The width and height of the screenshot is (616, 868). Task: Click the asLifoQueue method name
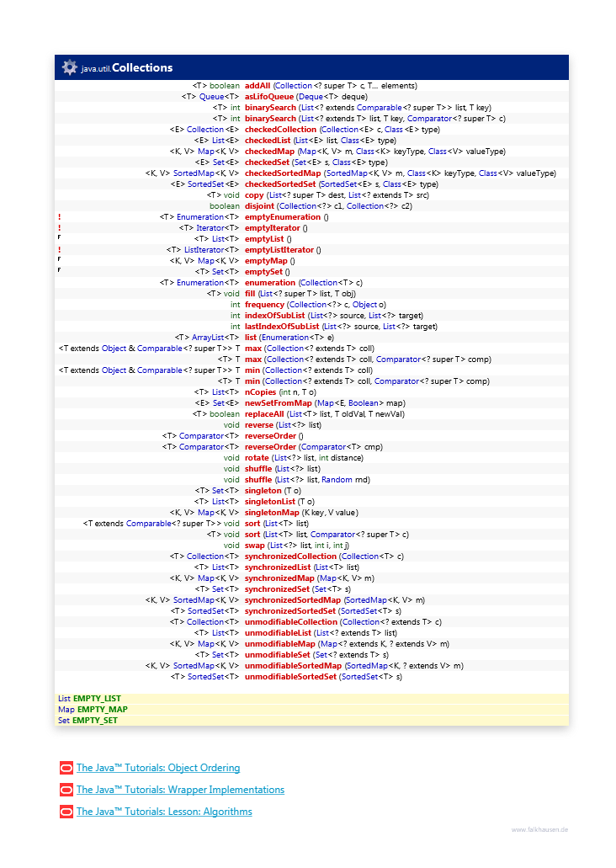tap(269, 96)
